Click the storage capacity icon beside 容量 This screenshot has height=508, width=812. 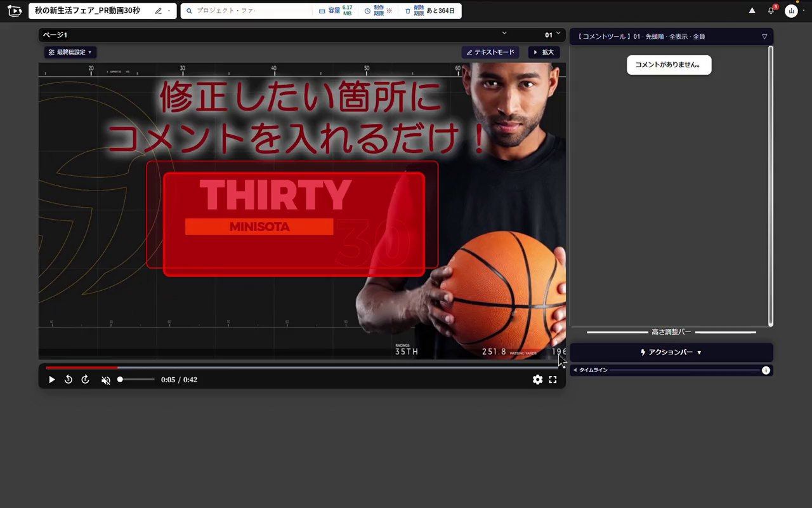[x=322, y=11]
